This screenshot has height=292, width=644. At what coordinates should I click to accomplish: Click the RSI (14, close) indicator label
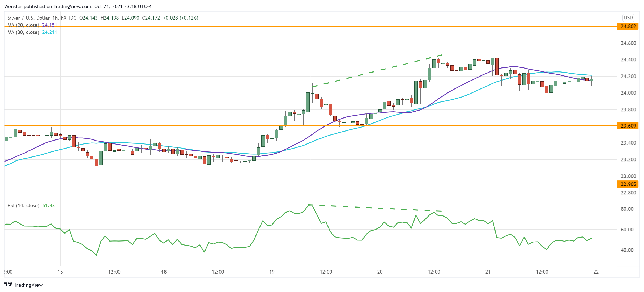tap(23, 205)
